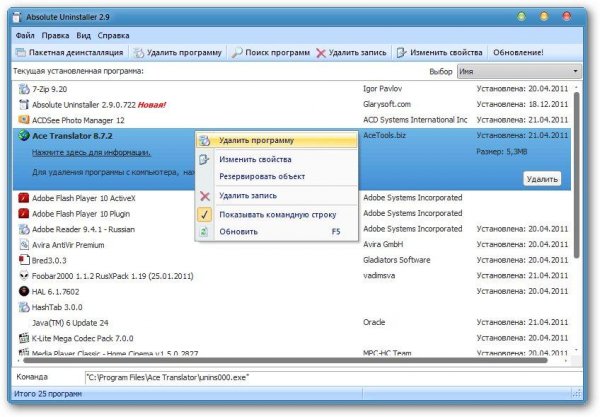The height and width of the screenshot is (417, 600).
Task: Click the Batch uninstall (Пакетная деинсталляция) toolbar button
Action: pos(69,53)
